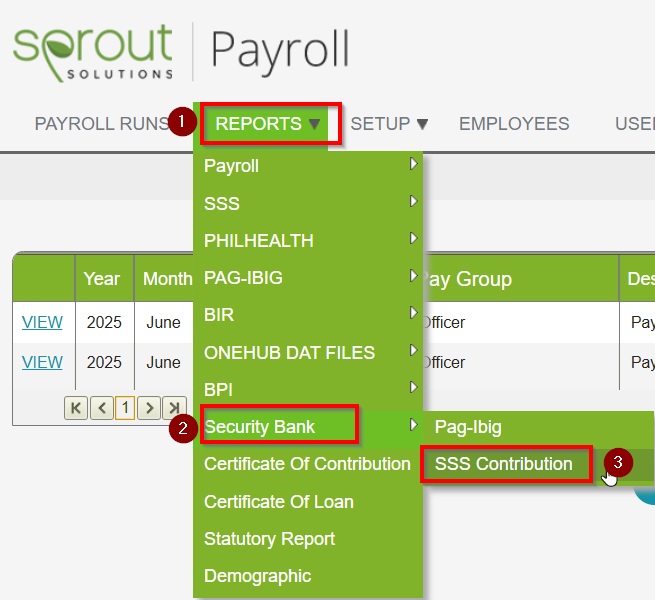This screenshot has height=600, width=655.
Task: Expand the BIR reports submenu
Action: coord(308,315)
